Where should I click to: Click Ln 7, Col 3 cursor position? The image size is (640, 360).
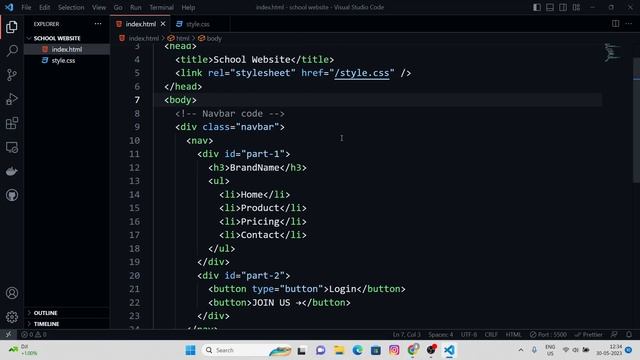pos(407,334)
